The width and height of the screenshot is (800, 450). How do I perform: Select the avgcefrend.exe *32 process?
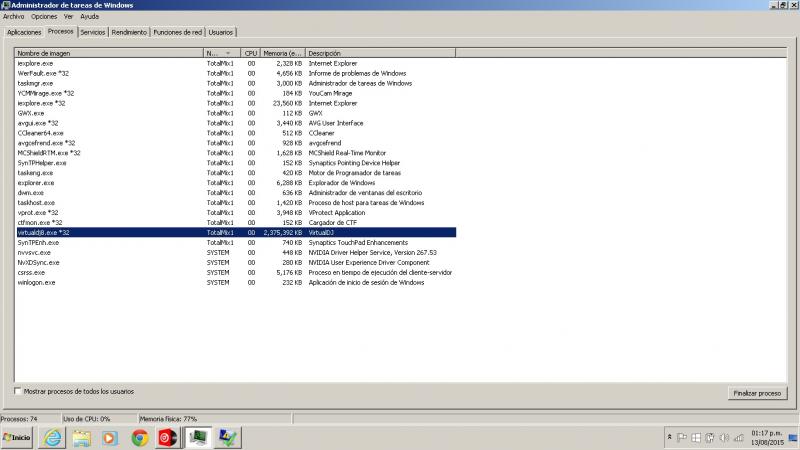pyautogui.click(x=236, y=143)
